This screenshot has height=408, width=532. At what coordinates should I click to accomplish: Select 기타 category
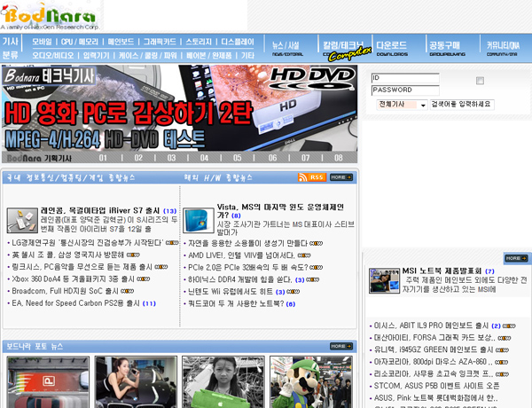(x=247, y=55)
